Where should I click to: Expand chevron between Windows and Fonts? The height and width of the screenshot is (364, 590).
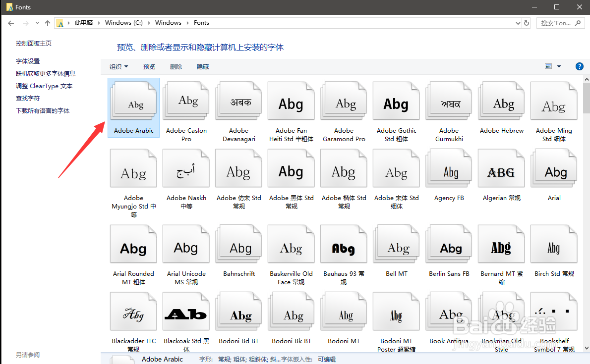point(187,23)
